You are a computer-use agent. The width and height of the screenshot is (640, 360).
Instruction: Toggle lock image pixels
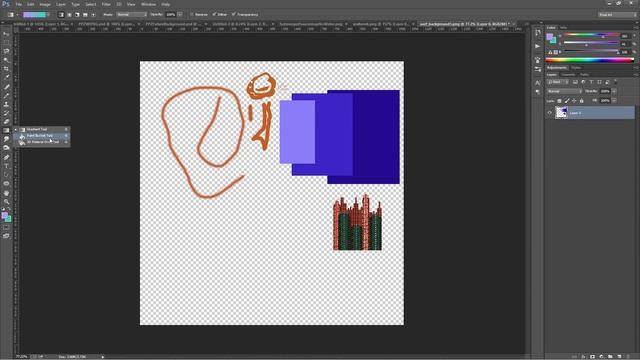tap(567, 100)
